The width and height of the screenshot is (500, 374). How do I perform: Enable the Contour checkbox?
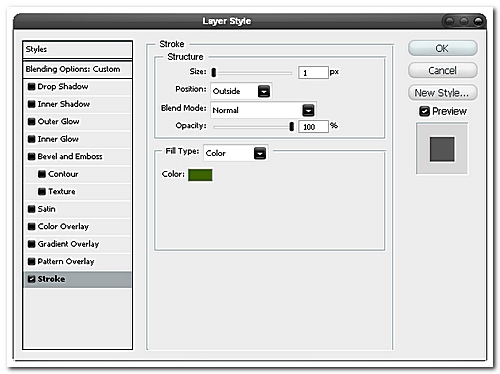click(42, 174)
